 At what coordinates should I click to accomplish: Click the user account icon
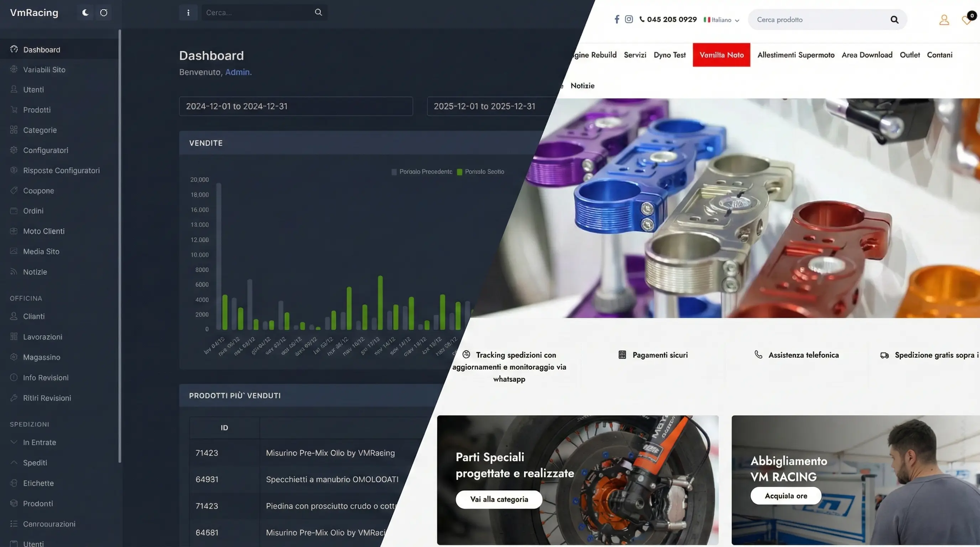pos(944,20)
